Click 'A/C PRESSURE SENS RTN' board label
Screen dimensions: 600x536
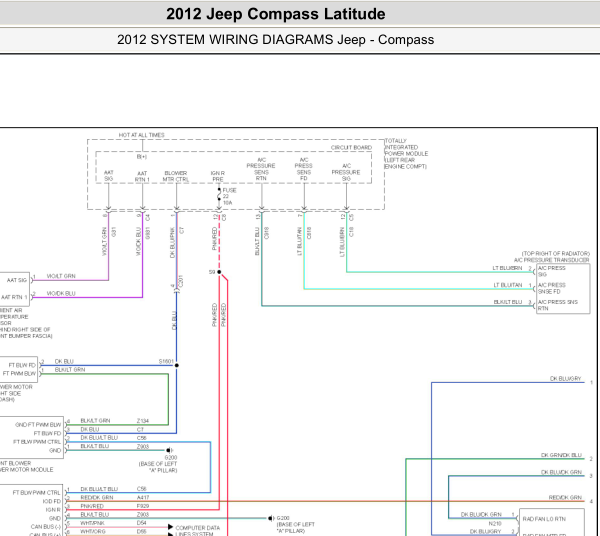[261, 169]
